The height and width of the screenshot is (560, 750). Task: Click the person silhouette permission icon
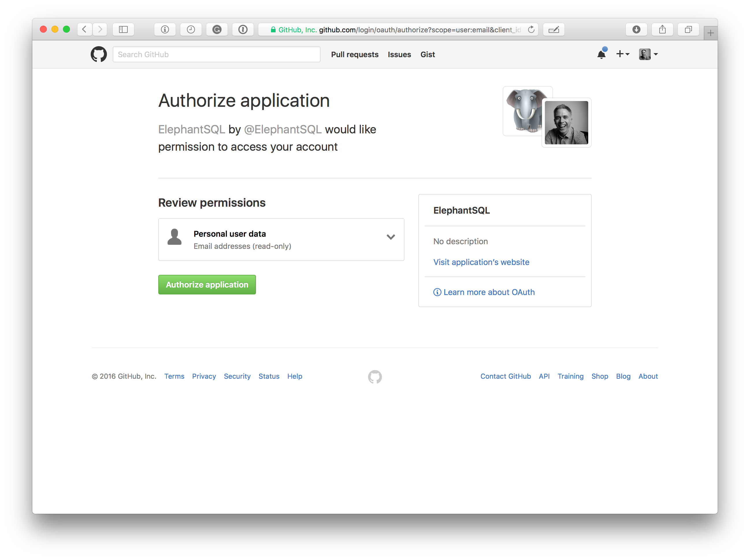[174, 237]
